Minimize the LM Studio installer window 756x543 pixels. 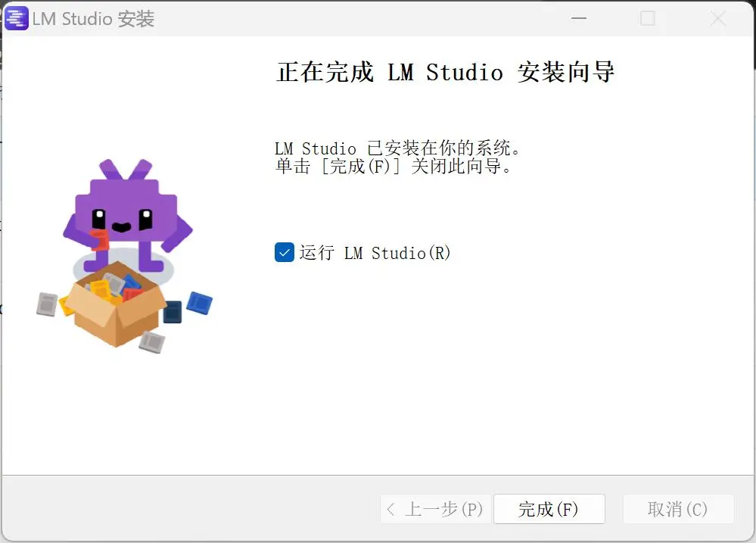(x=579, y=18)
